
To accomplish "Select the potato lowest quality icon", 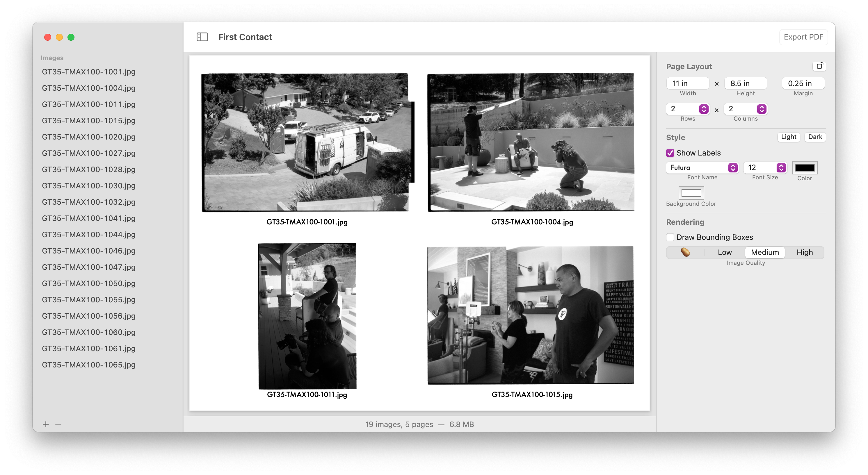I will point(685,252).
